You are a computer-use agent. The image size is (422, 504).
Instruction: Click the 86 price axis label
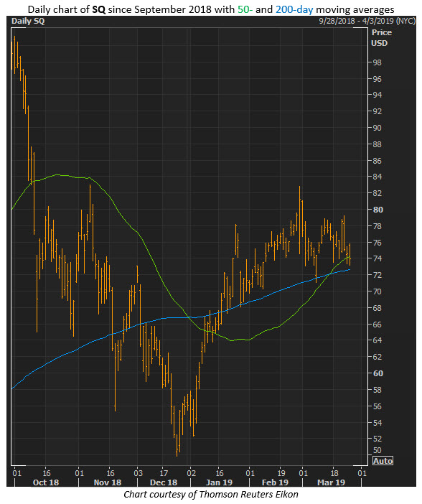(377, 161)
